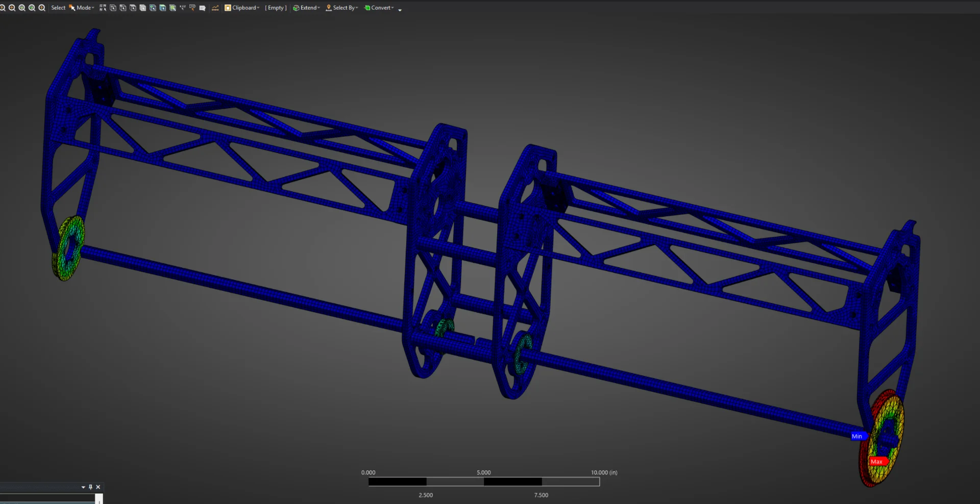Choose the vertex selection filter icon
This screenshot has width=980, height=504.
pos(113,8)
